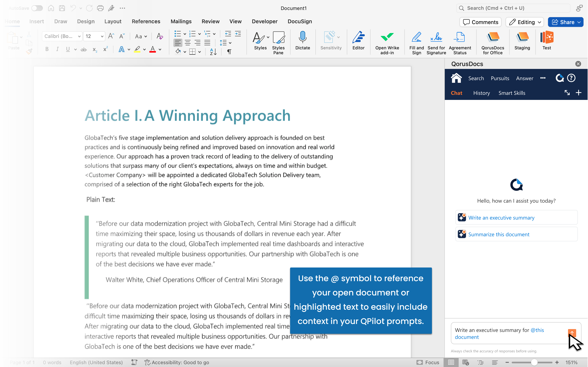Center align the paragraph
This screenshot has width=588, height=367.
coord(188,43)
